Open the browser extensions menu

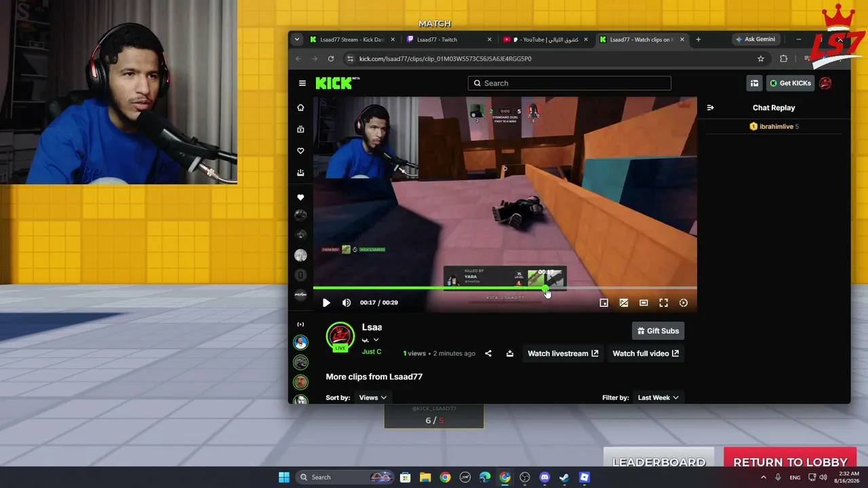point(784,59)
